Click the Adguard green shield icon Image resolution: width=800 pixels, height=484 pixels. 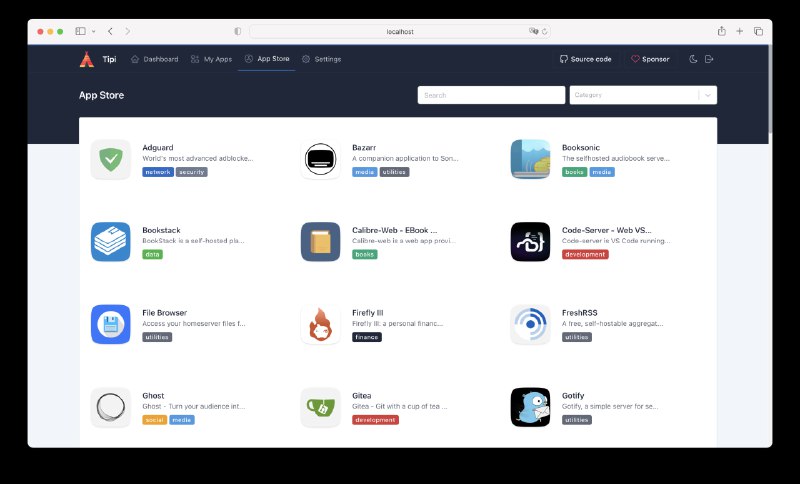pos(110,159)
